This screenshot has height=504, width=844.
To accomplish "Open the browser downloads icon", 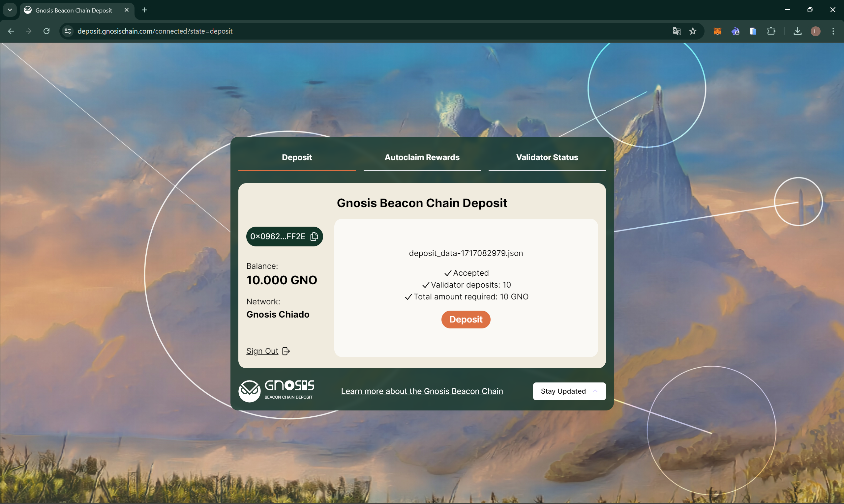I will [x=798, y=31].
